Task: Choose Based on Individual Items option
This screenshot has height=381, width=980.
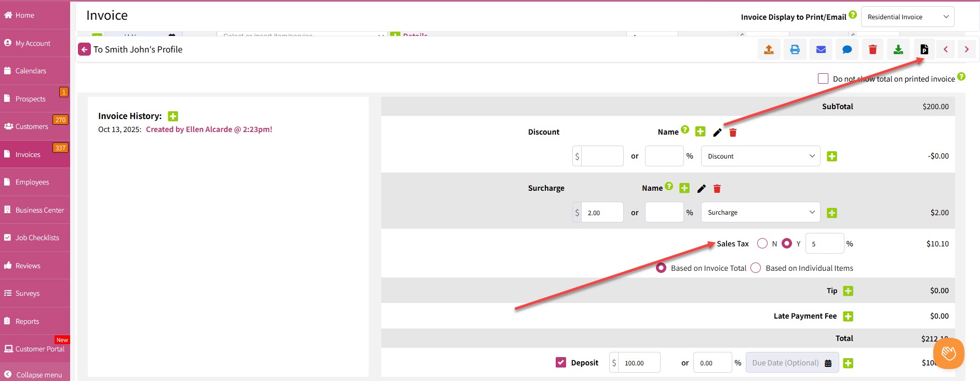Action: point(756,268)
